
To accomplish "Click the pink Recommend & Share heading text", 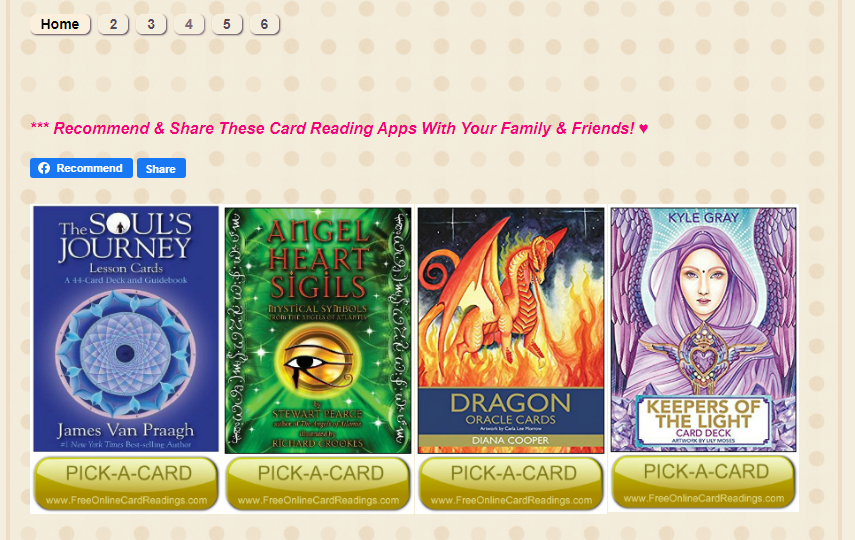I will [x=339, y=129].
